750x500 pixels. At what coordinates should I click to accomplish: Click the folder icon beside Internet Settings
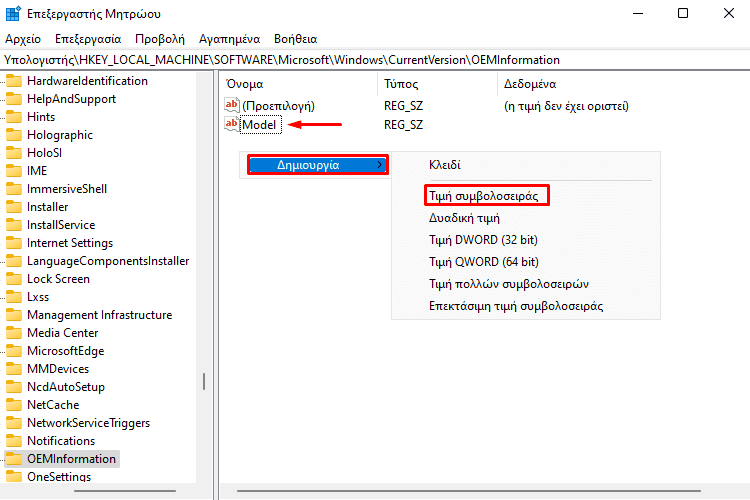14,243
